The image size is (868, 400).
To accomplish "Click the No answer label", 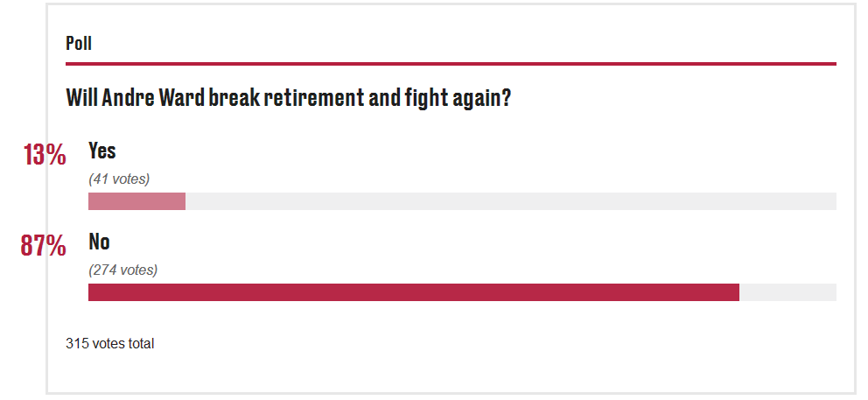I will [x=99, y=242].
